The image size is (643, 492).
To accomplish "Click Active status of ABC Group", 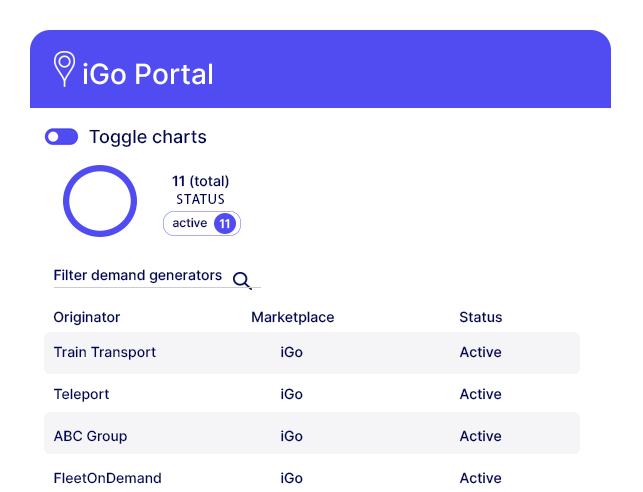I will tap(480, 436).
